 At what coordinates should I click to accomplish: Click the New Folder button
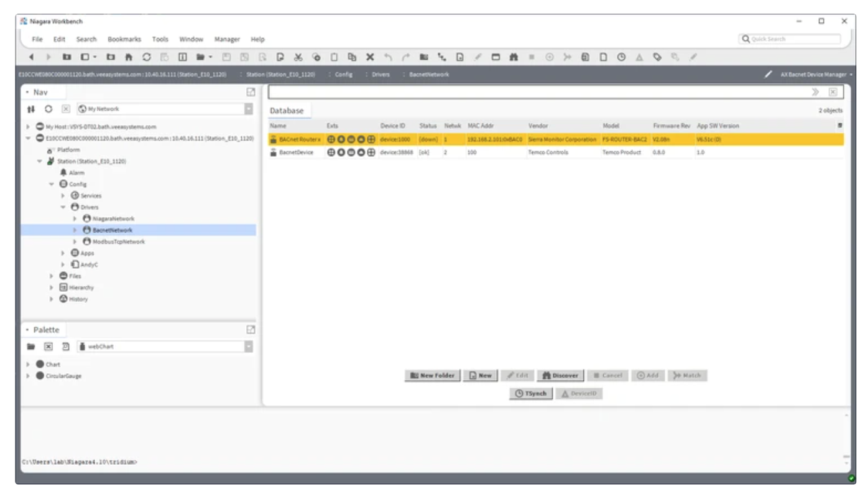click(433, 376)
